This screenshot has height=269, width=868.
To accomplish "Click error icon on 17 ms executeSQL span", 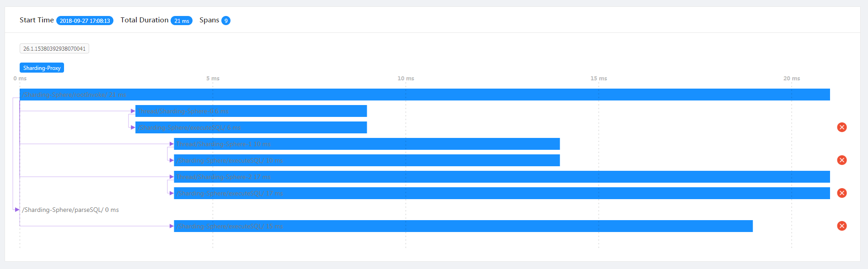I will tap(841, 193).
